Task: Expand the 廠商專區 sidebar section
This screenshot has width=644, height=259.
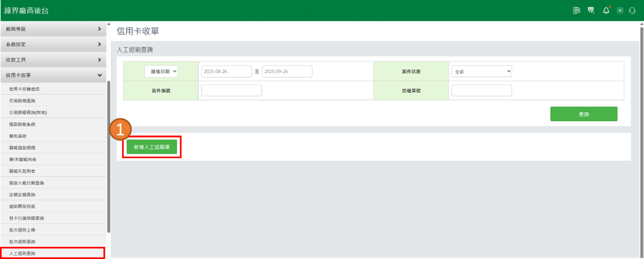Action: 53,29
